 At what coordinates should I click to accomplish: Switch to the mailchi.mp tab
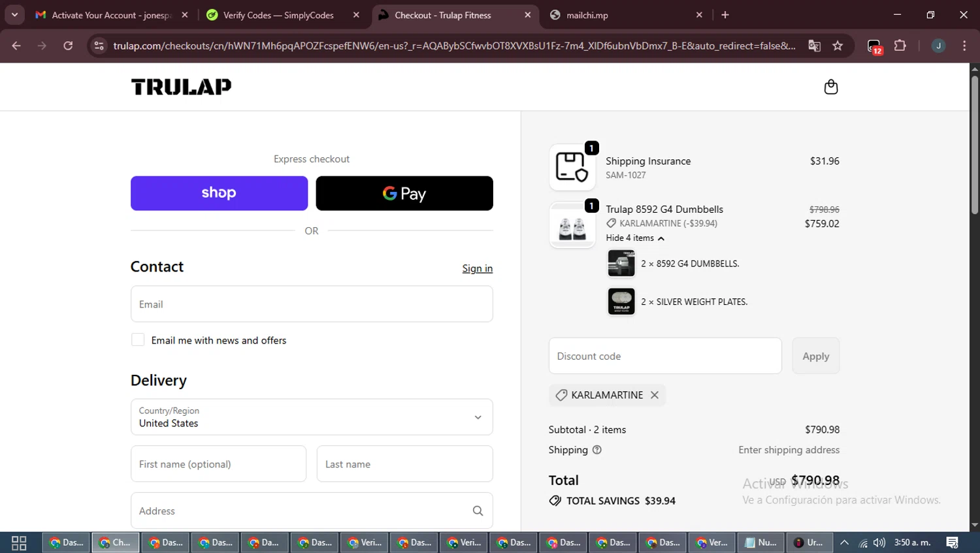[626, 15]
